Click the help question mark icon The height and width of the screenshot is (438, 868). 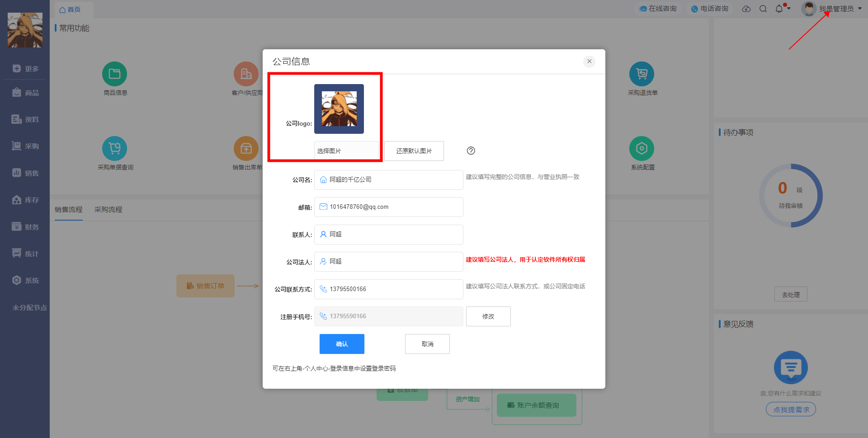click(471, 151)
